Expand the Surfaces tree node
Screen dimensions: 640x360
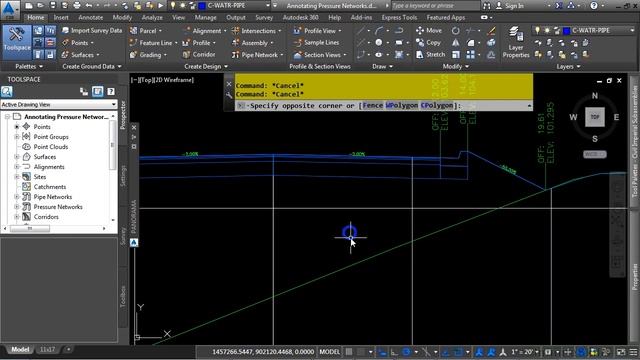pyautogui.click(x=17, y=157)
